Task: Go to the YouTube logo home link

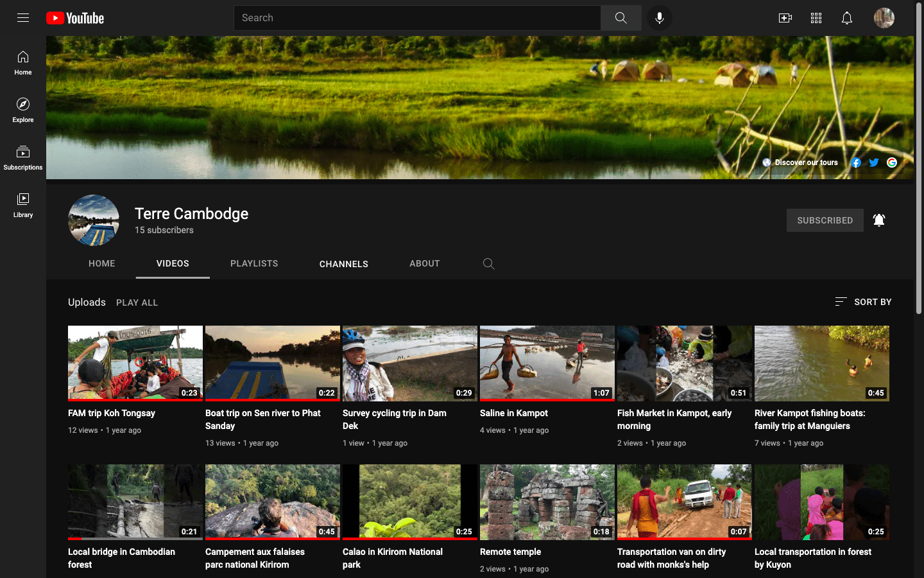Action: [x=75, y=18]
